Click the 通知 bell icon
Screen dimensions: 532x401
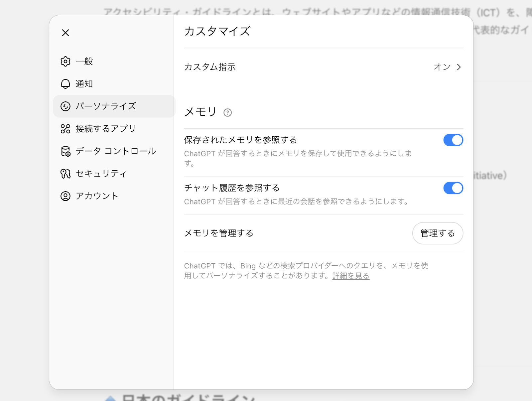coord(65,84)
